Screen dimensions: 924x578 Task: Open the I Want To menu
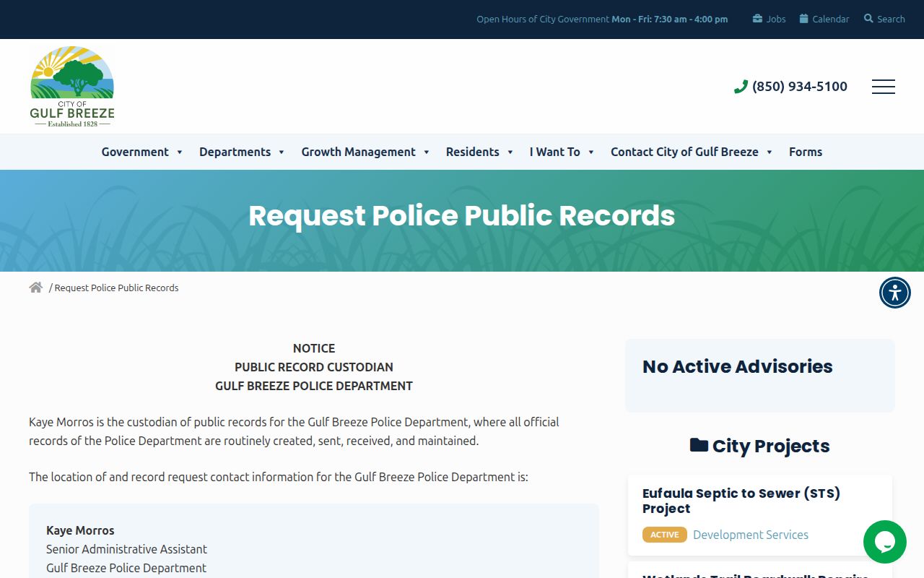[554, 152]
